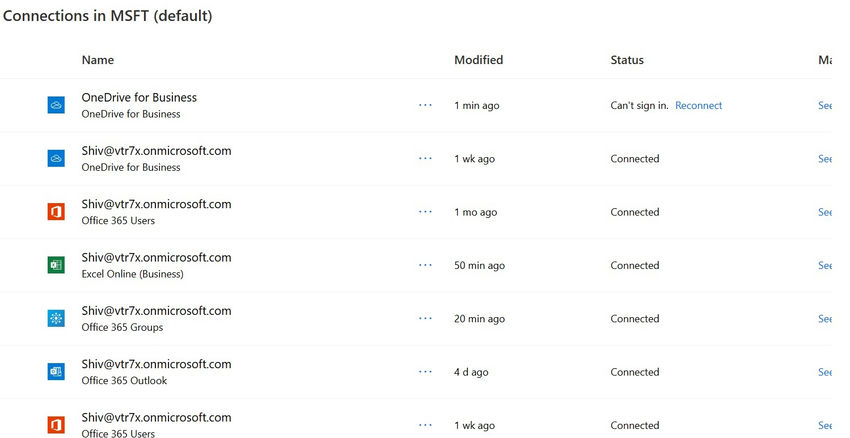Open the See link in the 1 mo ago row
The image size is (850, 438).
(x=825, y=212)
